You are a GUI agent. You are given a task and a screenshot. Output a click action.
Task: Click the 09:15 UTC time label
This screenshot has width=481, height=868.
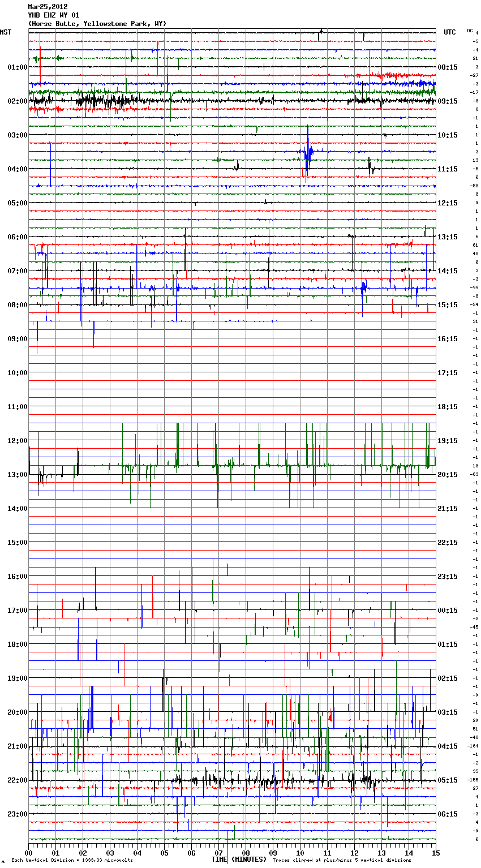[x=448, y=101]
